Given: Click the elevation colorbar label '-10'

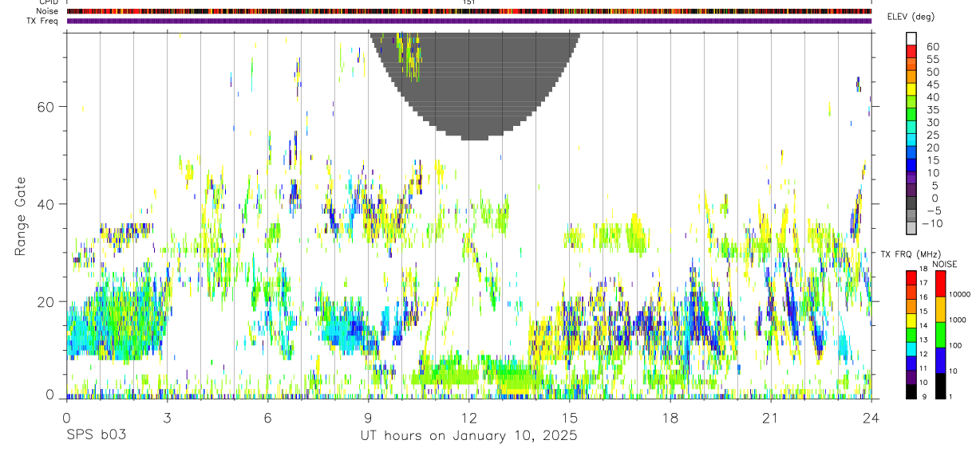Looking at the screenshot, I should click(931, 224).
